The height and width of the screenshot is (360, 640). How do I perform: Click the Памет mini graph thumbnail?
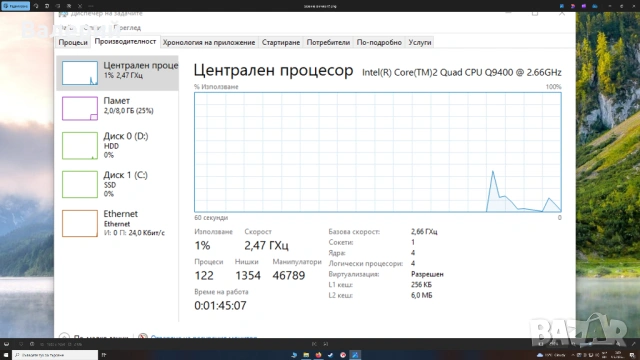pos(80,109)
